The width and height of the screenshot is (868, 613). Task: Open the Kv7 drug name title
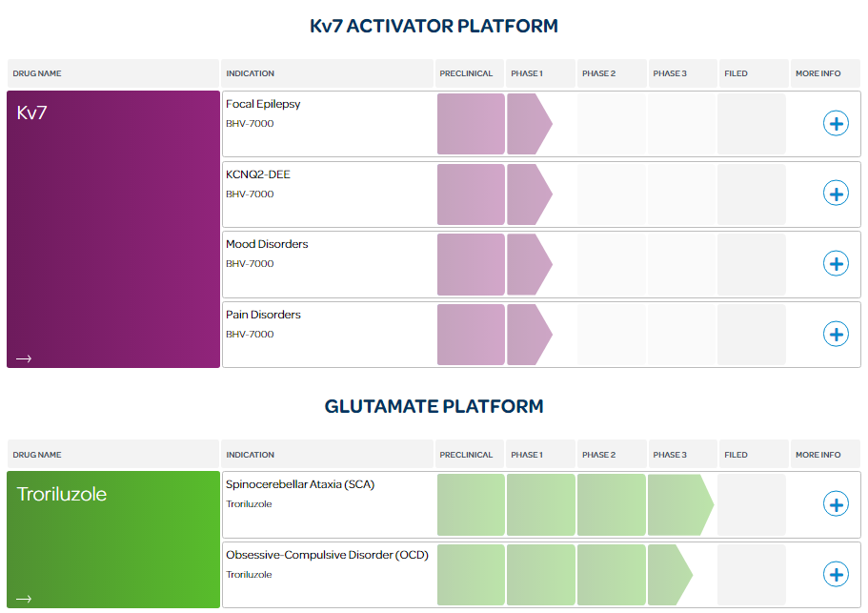tap(32, 113)
